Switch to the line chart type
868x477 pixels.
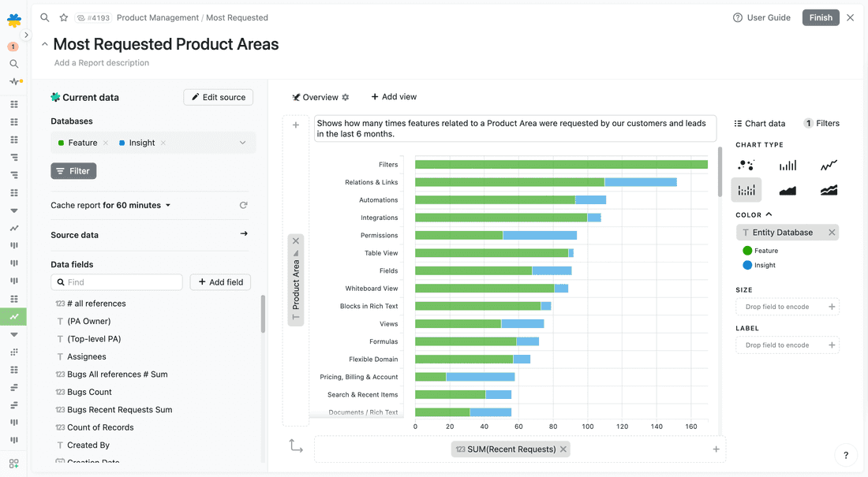pos(830,165)
